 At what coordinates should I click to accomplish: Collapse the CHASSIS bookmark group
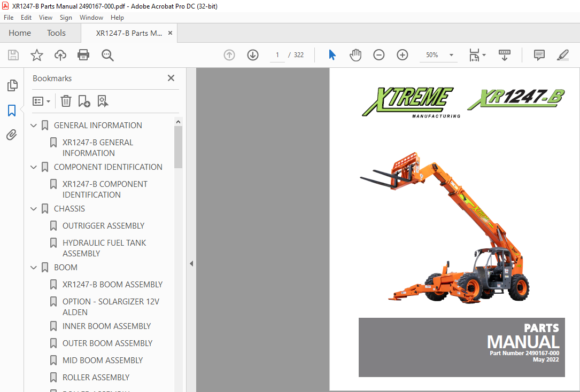tap(34, 209)
